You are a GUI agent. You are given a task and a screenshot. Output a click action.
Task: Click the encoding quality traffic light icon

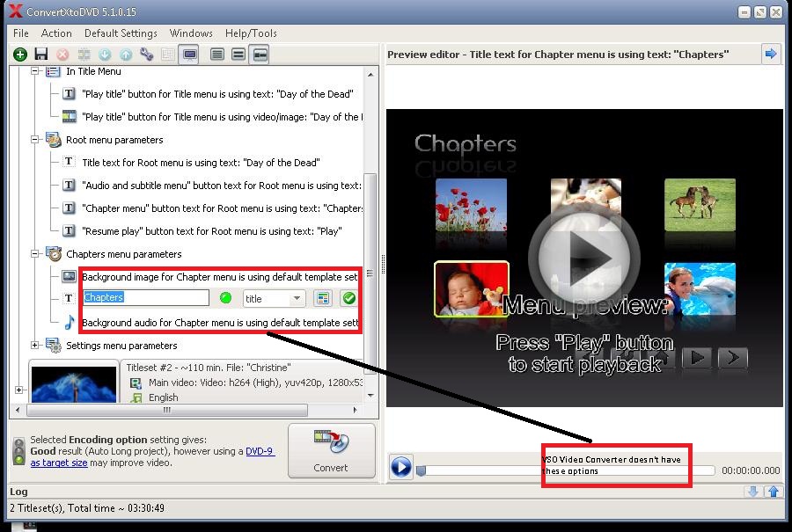18,451
